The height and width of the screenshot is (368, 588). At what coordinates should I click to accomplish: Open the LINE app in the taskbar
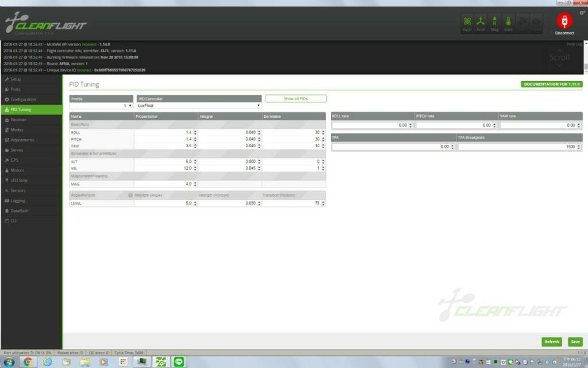coord(179,362)
